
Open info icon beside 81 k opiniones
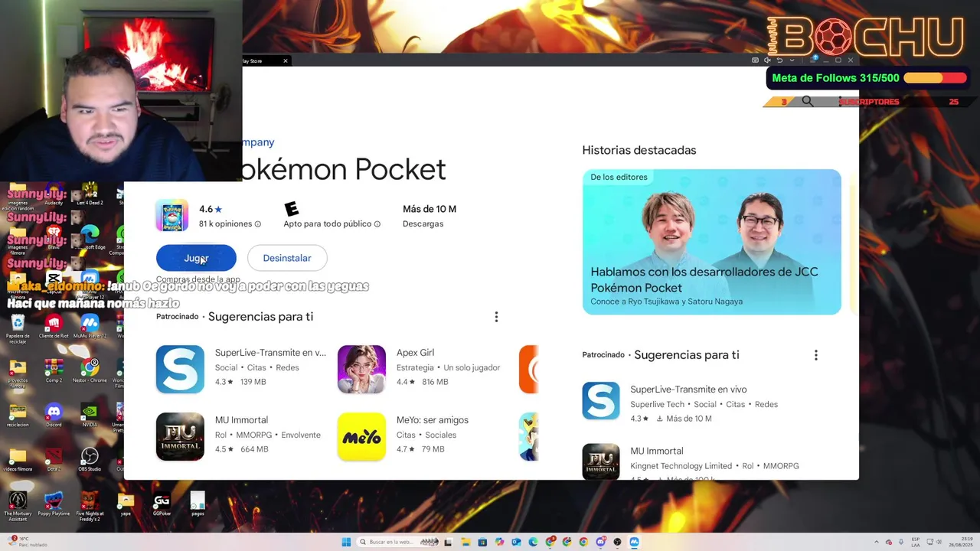257,224
